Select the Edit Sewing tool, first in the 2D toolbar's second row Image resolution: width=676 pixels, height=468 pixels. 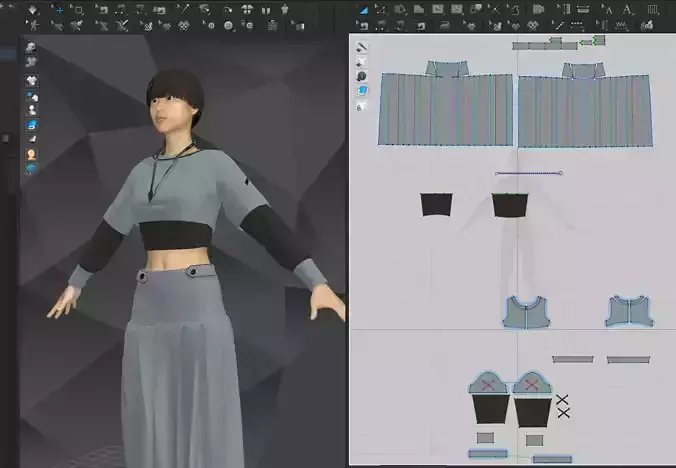[363, 26]
